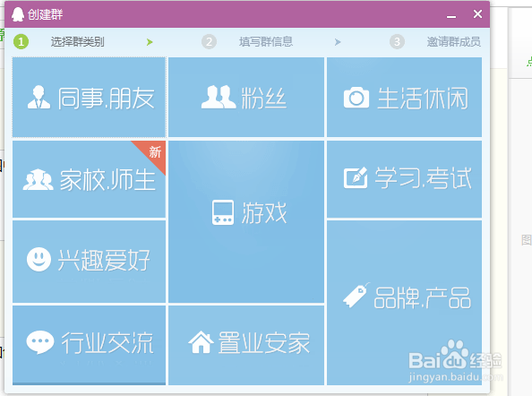Choose the 家校.师生 category label
Image resolution: width=532 pixels, height=396 pixels.
tap(107, 179)
